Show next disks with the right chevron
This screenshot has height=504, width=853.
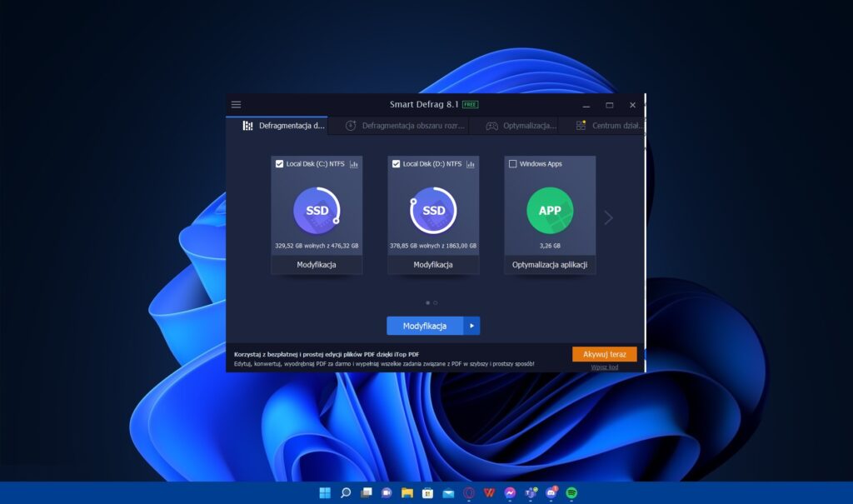(x=608, y=217)
